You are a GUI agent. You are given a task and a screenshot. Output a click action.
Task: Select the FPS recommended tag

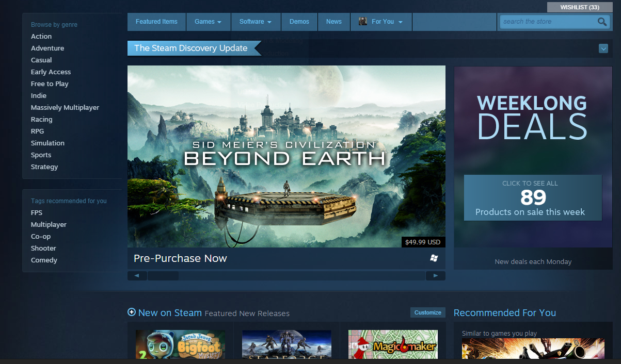tap(36, 212)
